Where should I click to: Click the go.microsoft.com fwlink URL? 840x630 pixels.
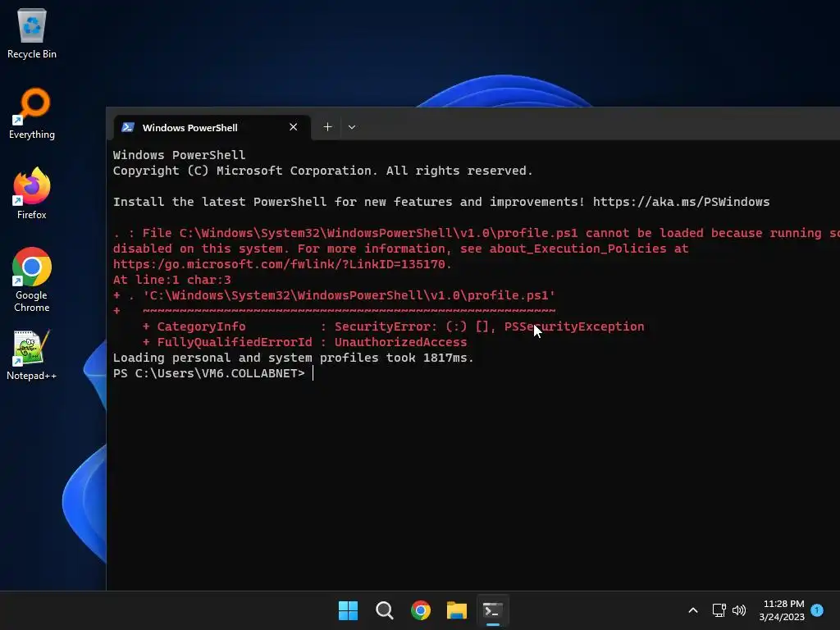[282, 264]
